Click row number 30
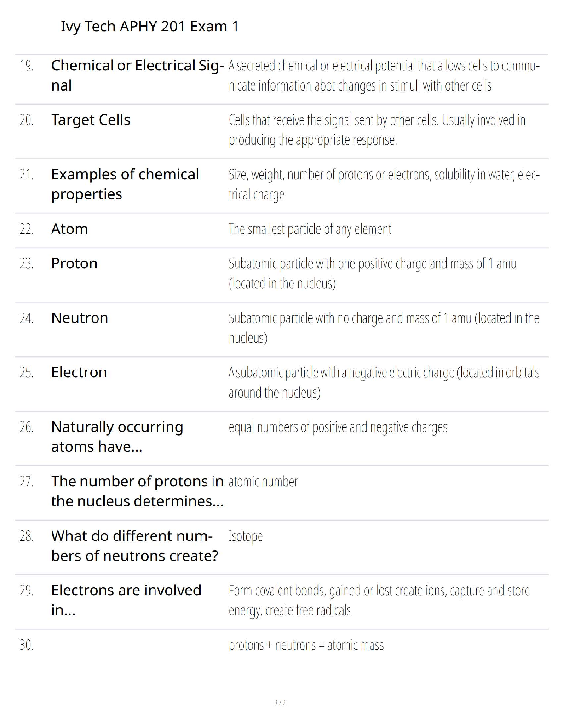Screen dimensions: 563x728 tap(26, 645)
